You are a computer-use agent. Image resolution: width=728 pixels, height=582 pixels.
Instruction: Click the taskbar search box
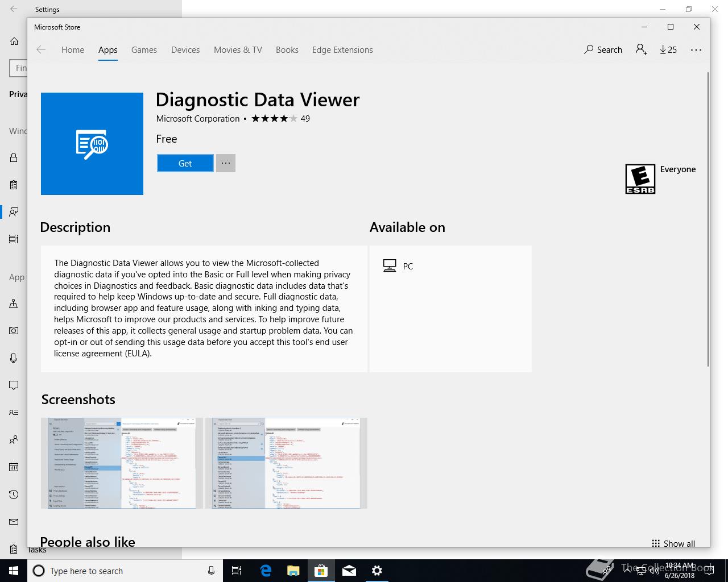[x=125, y=571]
